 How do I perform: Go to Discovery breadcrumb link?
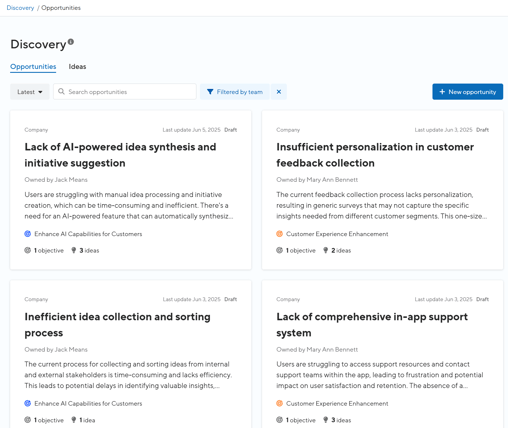[20, 8]
